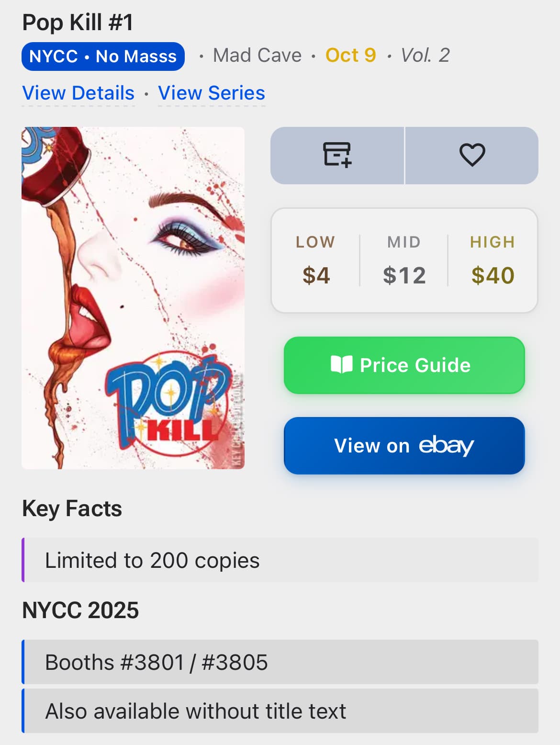The width and height of the screenshot is (560, 745).
Task: Tap Also available without title text row
Action: coord(195,711)
